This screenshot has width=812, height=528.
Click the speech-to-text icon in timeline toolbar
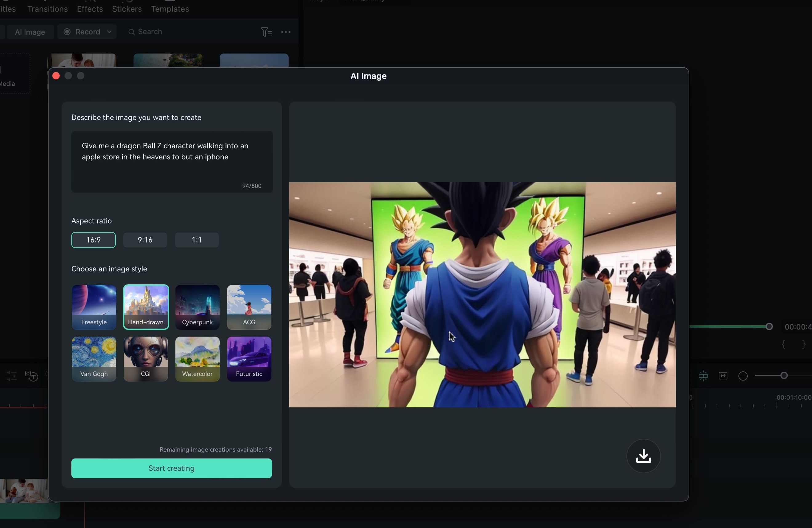(31, 376)
